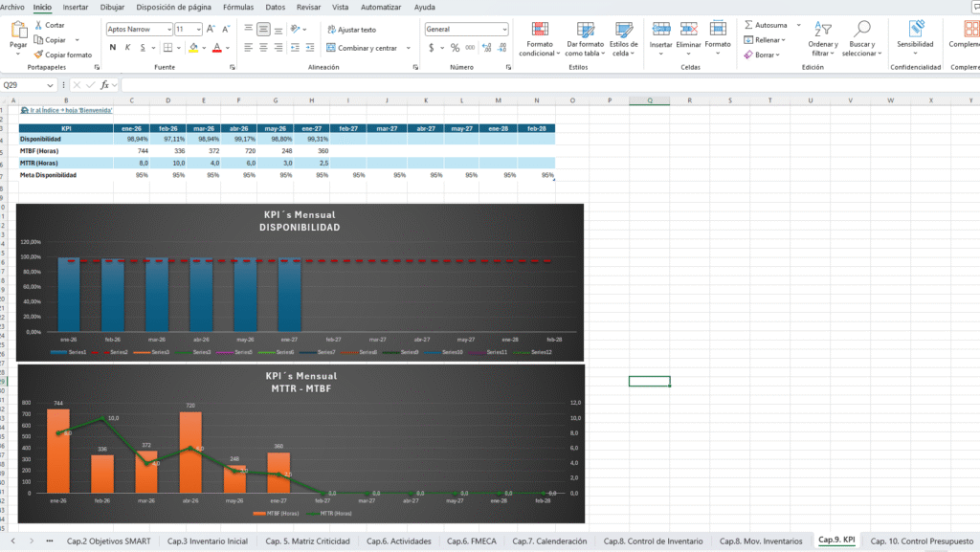
Task: Open the Datos ribbon tab
Action: pyautogui.click(x=275, y=7)
